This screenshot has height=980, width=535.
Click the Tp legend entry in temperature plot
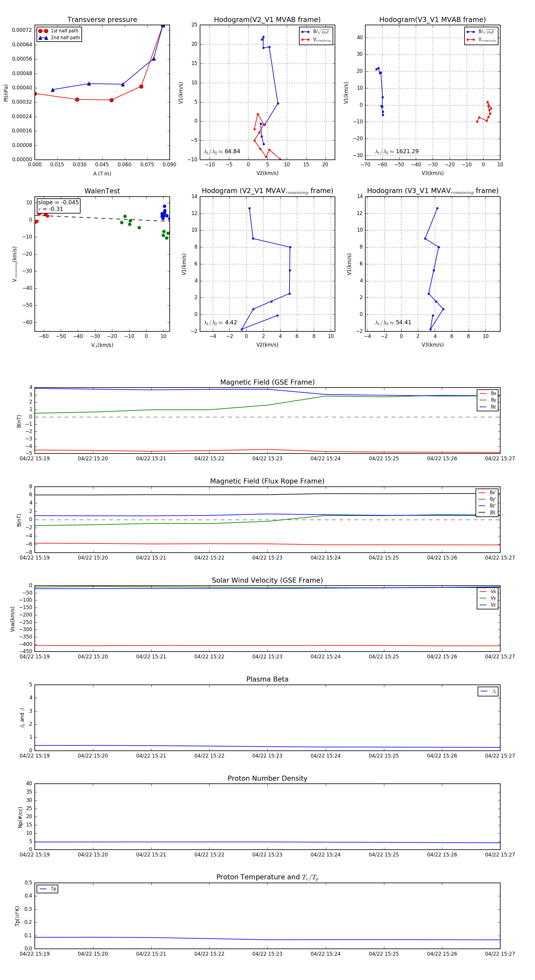pos(48,889)
